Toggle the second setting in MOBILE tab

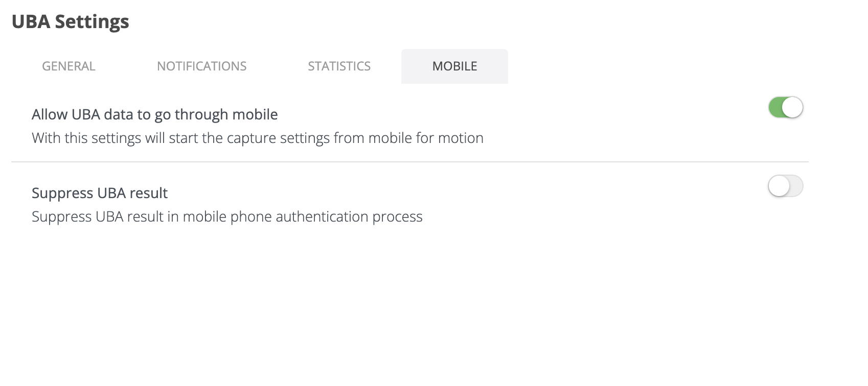pyautogui.click(x=787, y=186)
